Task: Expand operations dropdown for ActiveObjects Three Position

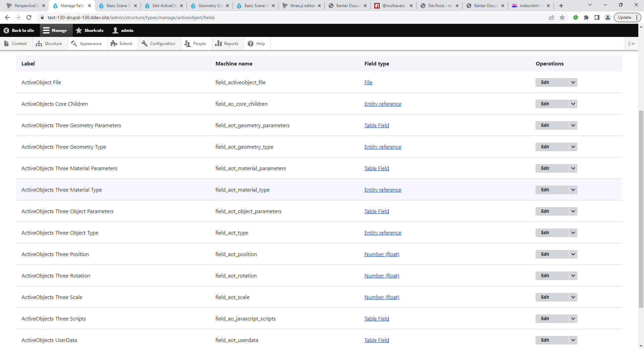Action: pos(573,254)
